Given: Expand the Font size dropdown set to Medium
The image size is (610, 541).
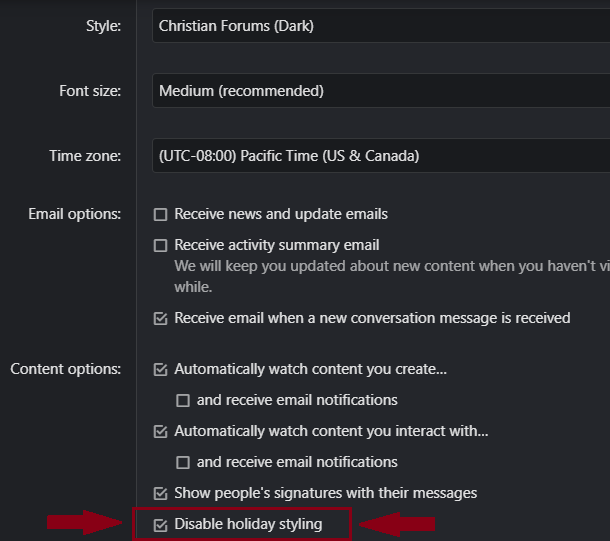Looking at the screenshot, I should (x=380, y=91).
